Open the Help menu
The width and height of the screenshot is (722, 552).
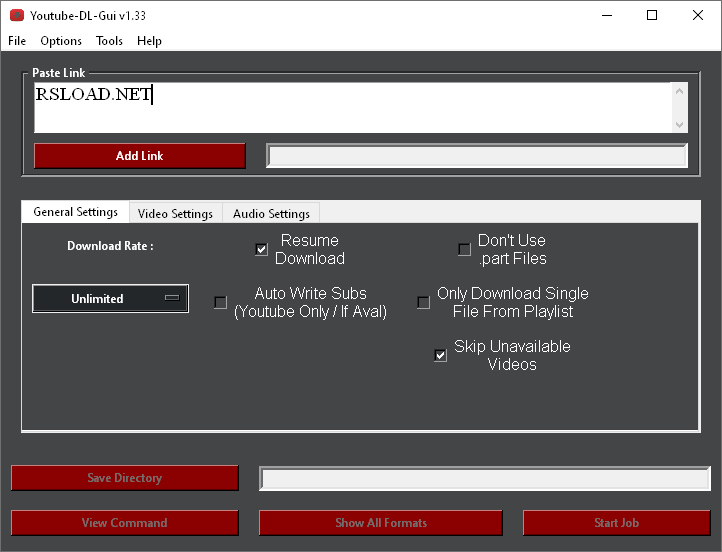click(149, 41)
